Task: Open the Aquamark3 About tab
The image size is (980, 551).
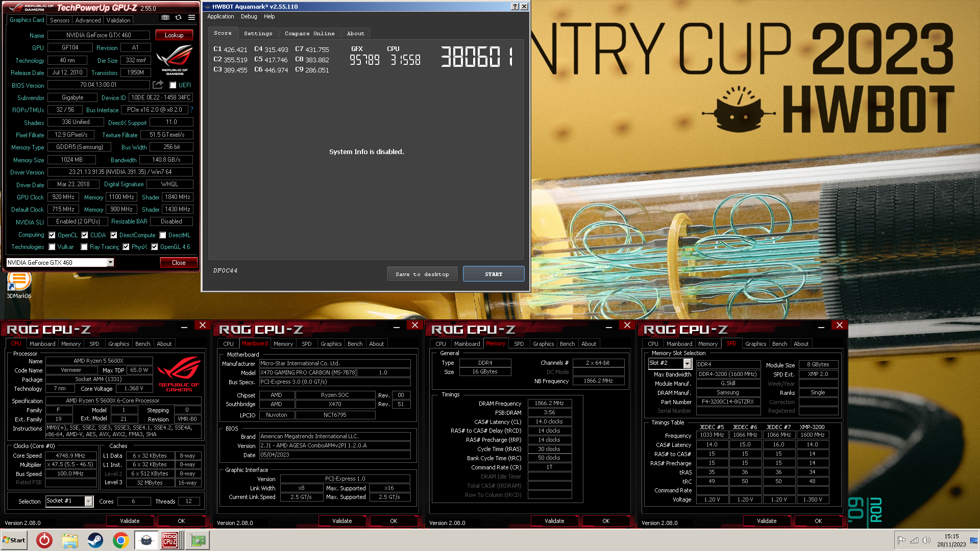Action: click(356, 33)
